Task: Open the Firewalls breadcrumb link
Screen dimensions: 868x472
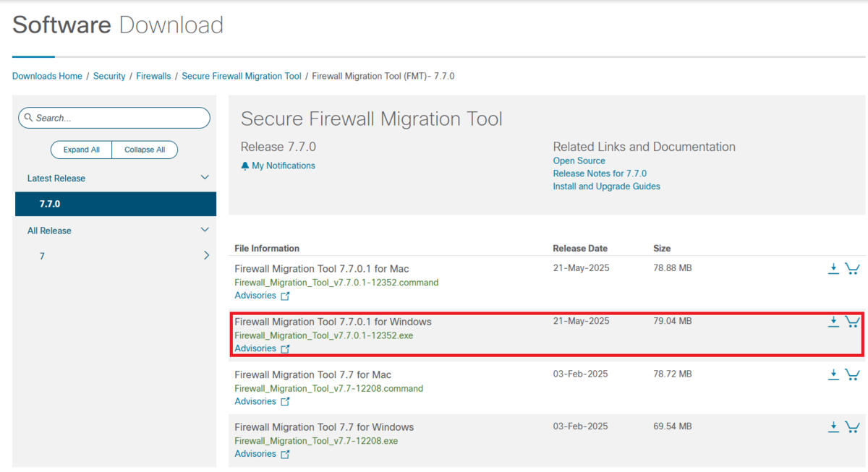Action: click(153, 76)
